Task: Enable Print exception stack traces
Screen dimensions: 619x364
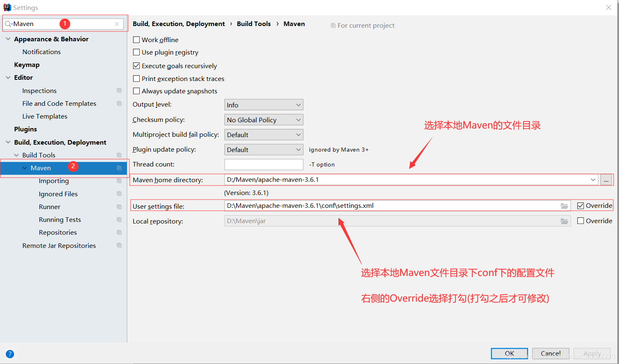Action: pyautogui.click(x=136, y=79)
